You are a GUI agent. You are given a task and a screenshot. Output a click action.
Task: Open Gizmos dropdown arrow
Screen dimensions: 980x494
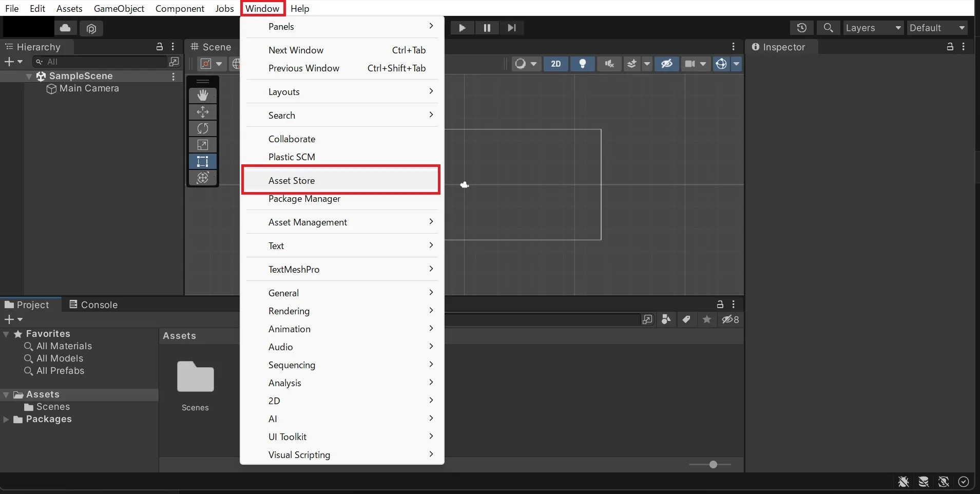(x=737, y=64)
